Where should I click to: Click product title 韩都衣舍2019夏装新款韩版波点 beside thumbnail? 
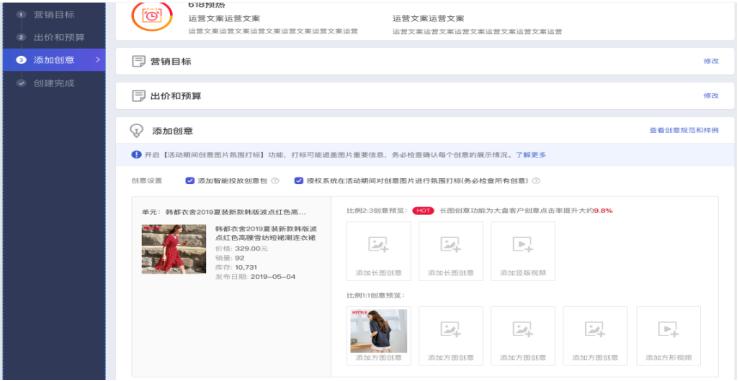[265, 233]
